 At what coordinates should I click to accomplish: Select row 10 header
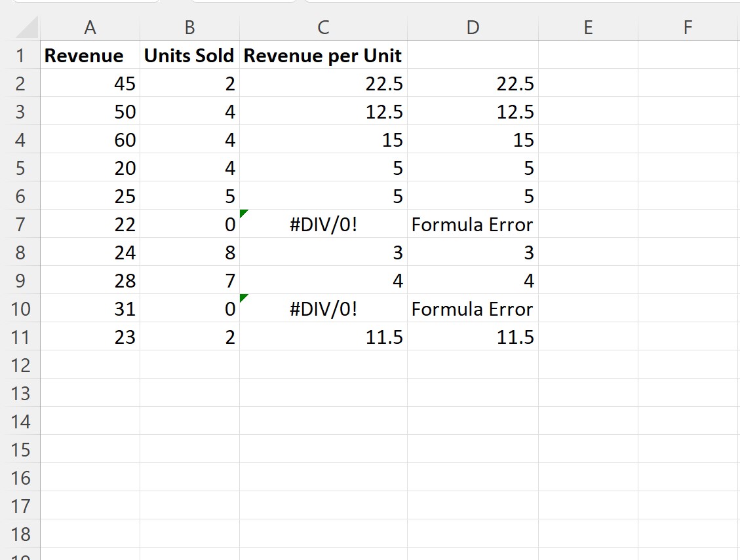pyautogui.click(x=20, y=308)
